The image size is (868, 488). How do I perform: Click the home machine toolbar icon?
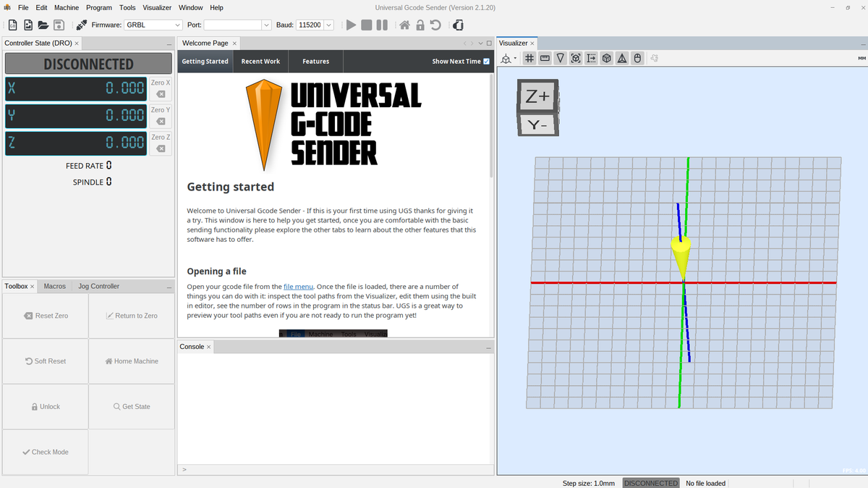click(x=404, y=25)
